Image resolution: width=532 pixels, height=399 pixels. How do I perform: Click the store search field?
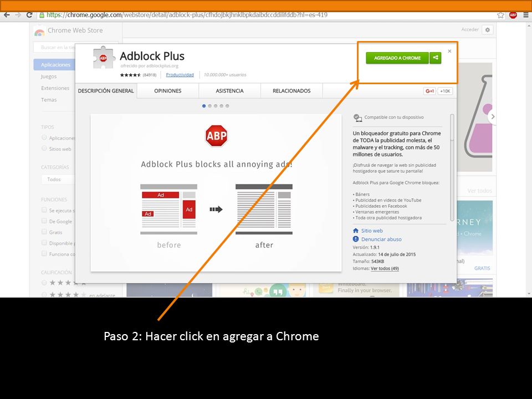coord(54,47)
